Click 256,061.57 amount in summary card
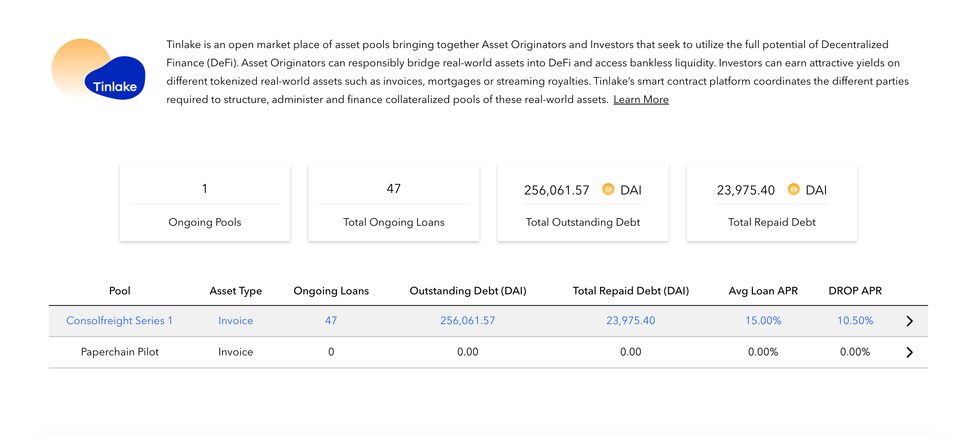The height and width of the screenshot is (437, 980). click(x=557, y=190)
